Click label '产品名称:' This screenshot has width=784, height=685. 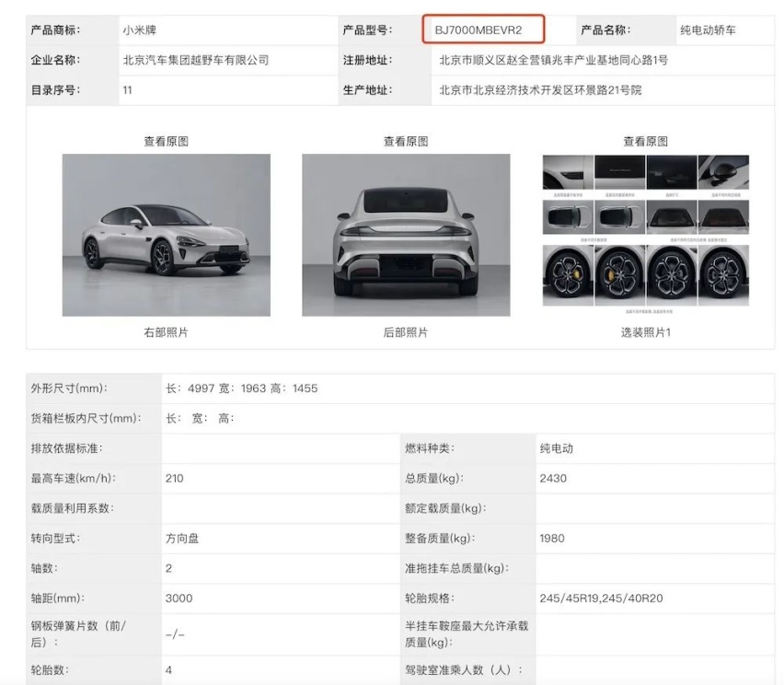click(x=605, y=30)
